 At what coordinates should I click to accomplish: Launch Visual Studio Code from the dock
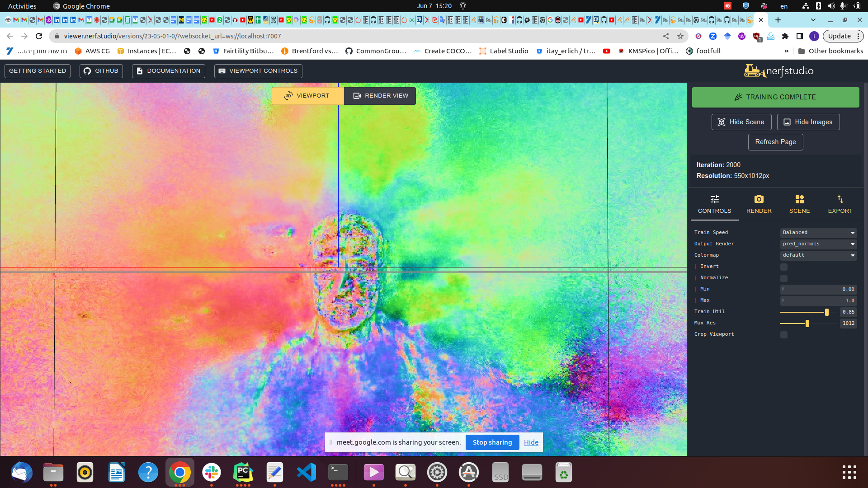pos(307,473)
